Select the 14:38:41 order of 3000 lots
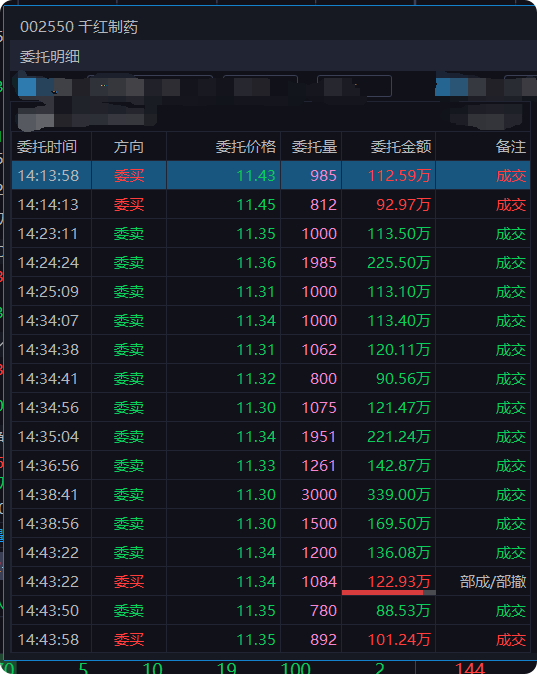This screenshot has width=537, height=674. [x=271, y=495]
